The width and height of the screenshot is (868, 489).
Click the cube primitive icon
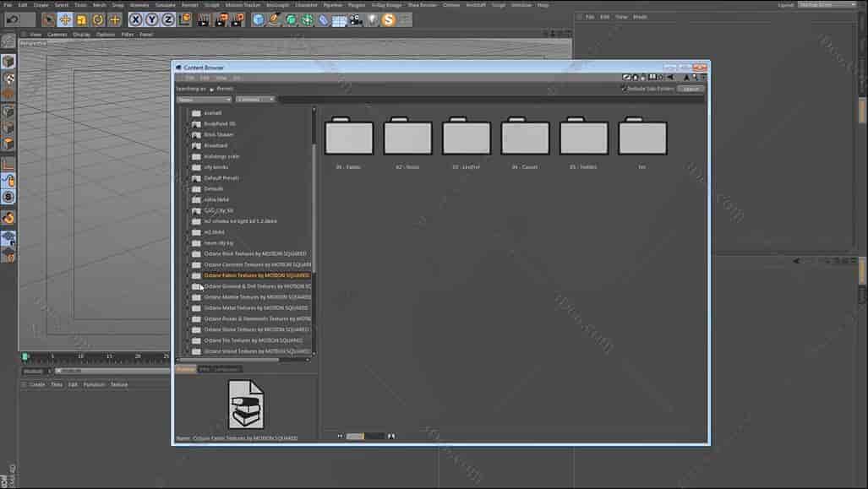click(x=256, y=19)
